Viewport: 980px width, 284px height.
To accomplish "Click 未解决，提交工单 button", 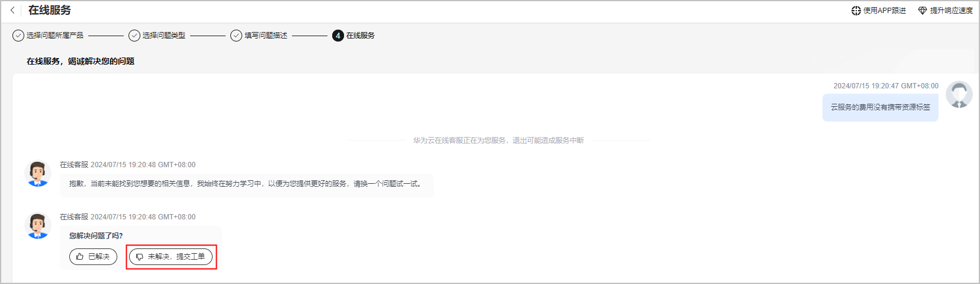I will tap(171, 257).
